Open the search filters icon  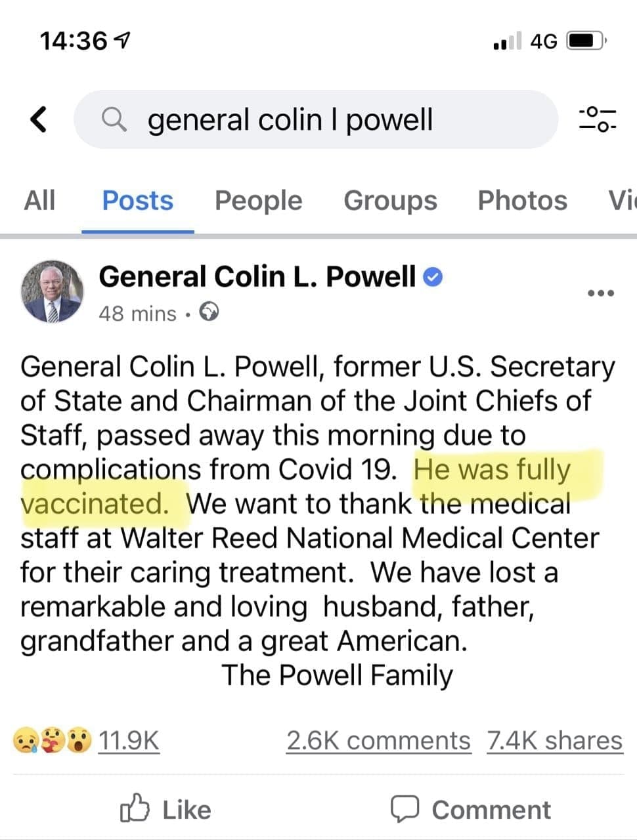coord(599,119)
